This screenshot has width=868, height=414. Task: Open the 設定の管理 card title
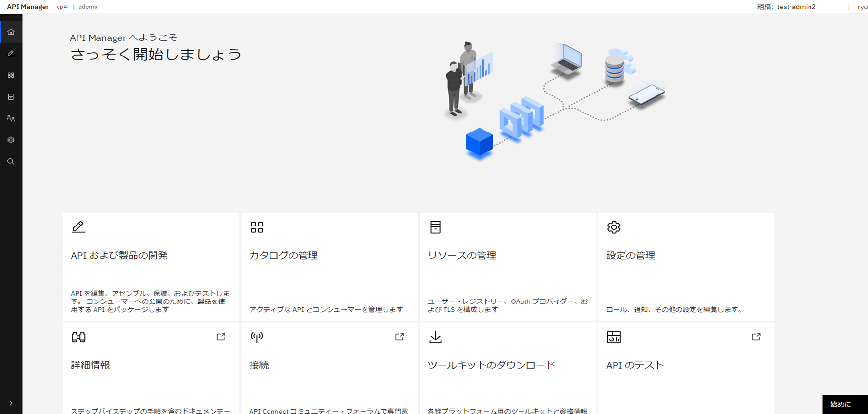point(630,255)
